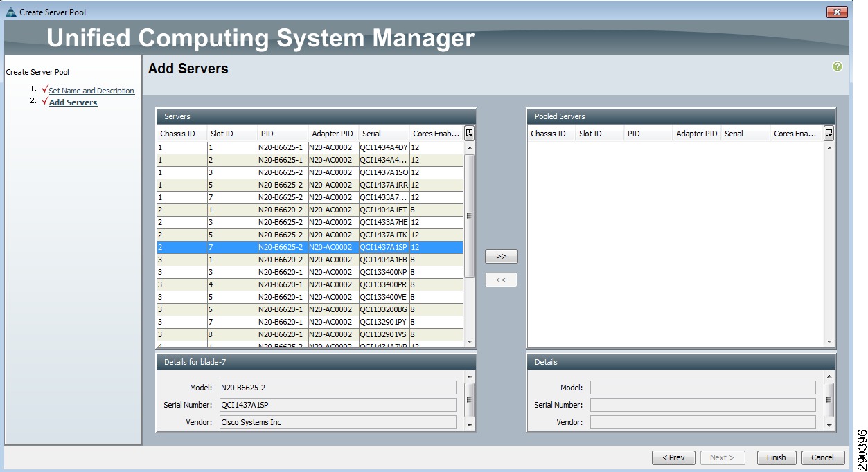
Task: Select server row with serial QCI133200BG
Action: (x=310, y=309)
